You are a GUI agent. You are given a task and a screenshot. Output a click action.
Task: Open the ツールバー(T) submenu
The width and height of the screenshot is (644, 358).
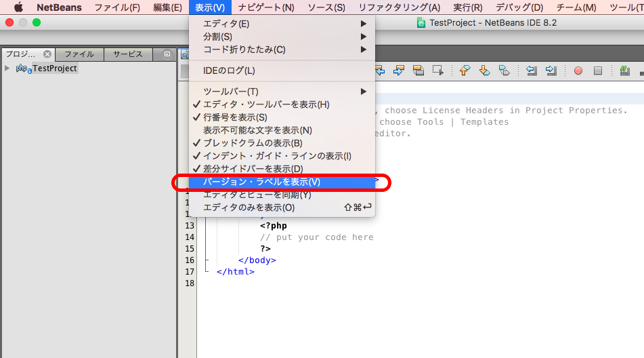[x=282, y=92]
